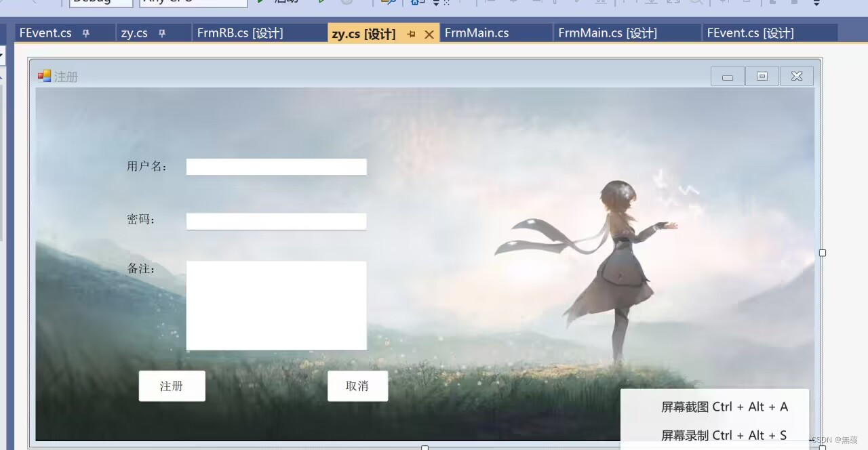Click the right-edge form resize handle
Image resolution: width=868 pixels, height=450 pixels.
823,253
